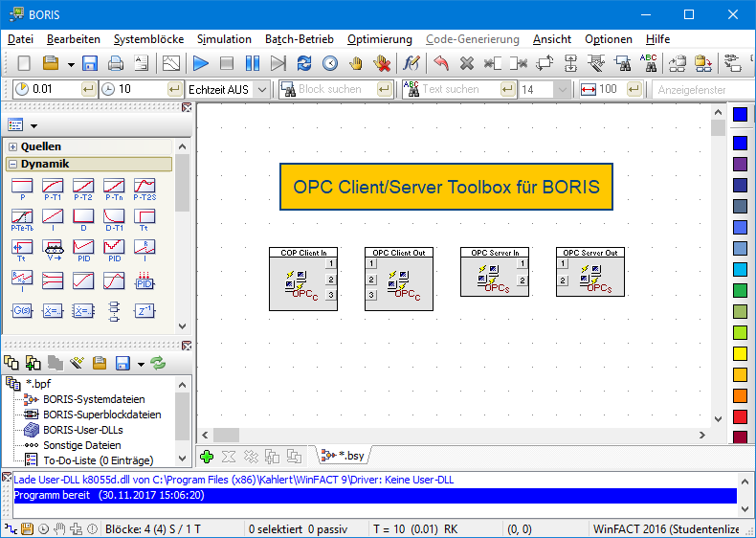Viewport: 756px width, 538px height.
Task: Open the Datei menu
Action: click(x=21, y=39)
